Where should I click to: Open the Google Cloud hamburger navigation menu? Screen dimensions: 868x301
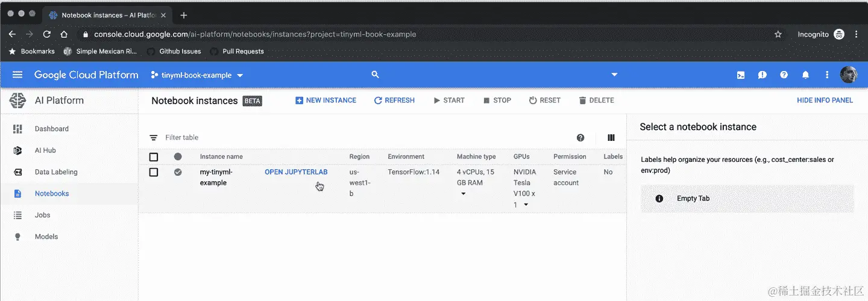point(17,75)
